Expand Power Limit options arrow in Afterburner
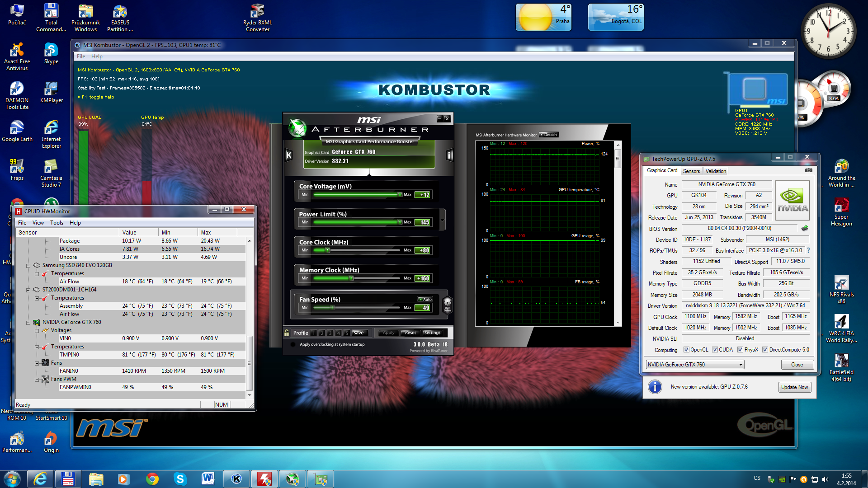 coord(442,221)
